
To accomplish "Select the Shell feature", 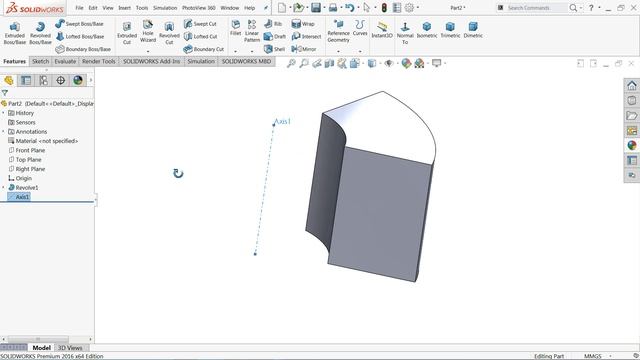I will click(x=274, y=49).
